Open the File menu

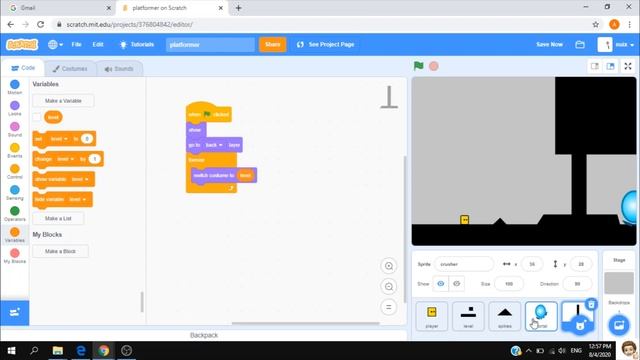[76, 44]
